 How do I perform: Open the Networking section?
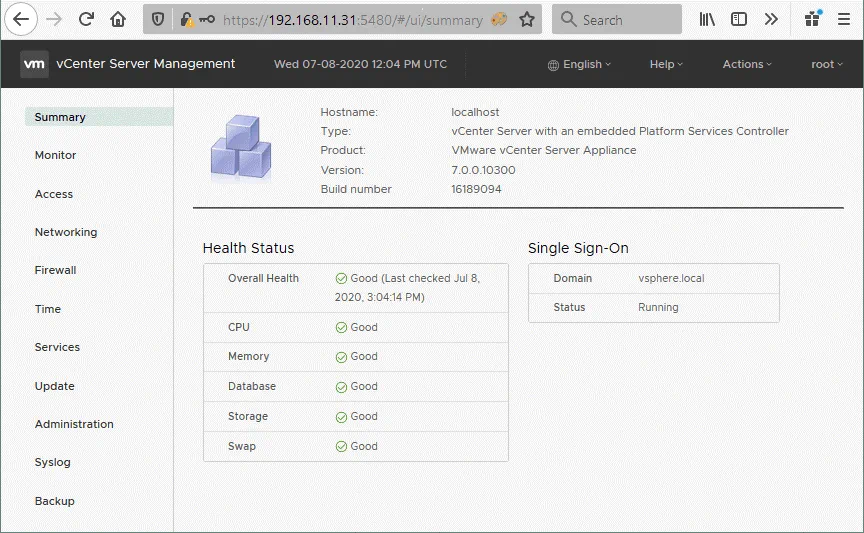point(66,232)
